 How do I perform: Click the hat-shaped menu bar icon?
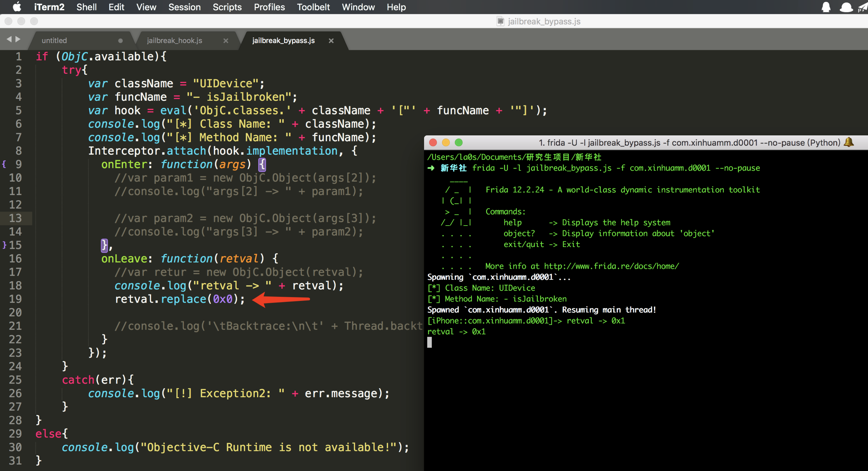click(x=846, y=7)
